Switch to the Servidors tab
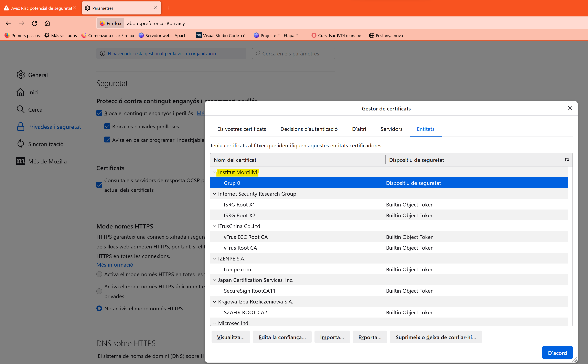The image size is (588, 364). click(x=391, y=129)
